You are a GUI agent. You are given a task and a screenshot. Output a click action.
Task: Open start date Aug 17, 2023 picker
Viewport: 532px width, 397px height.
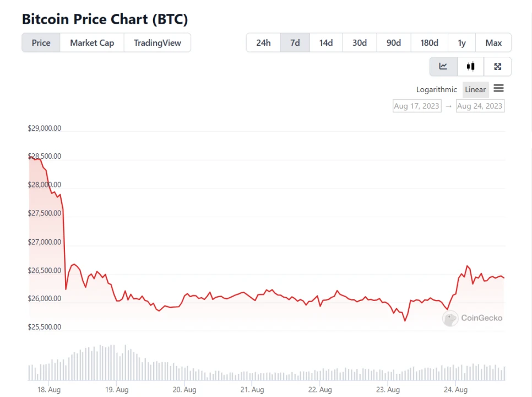click(x=417, y=106)
